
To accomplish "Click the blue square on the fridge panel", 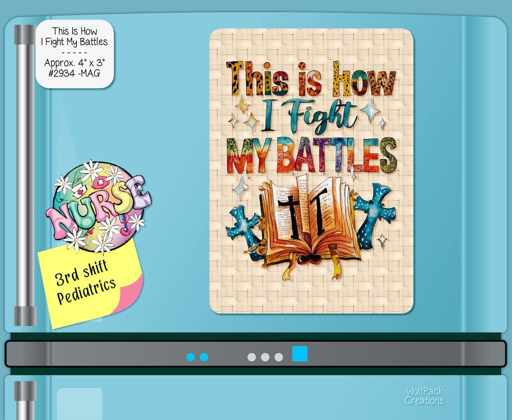I will [x=300, y=354].
